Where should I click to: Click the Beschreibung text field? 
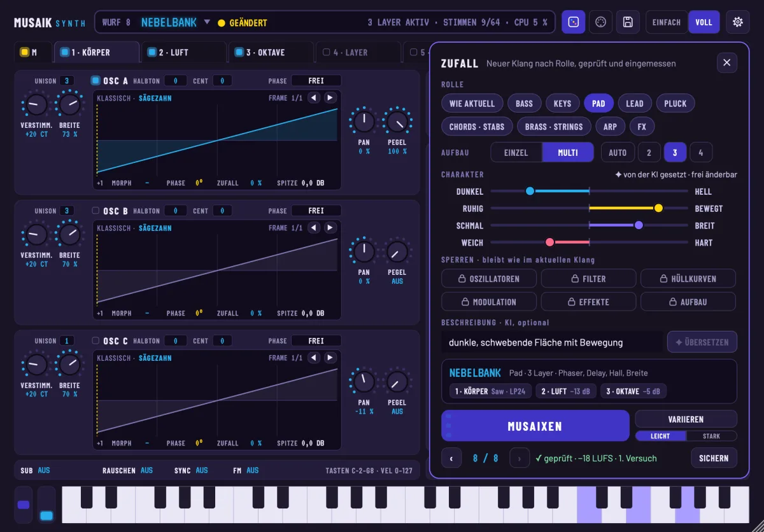click(552, 342)
